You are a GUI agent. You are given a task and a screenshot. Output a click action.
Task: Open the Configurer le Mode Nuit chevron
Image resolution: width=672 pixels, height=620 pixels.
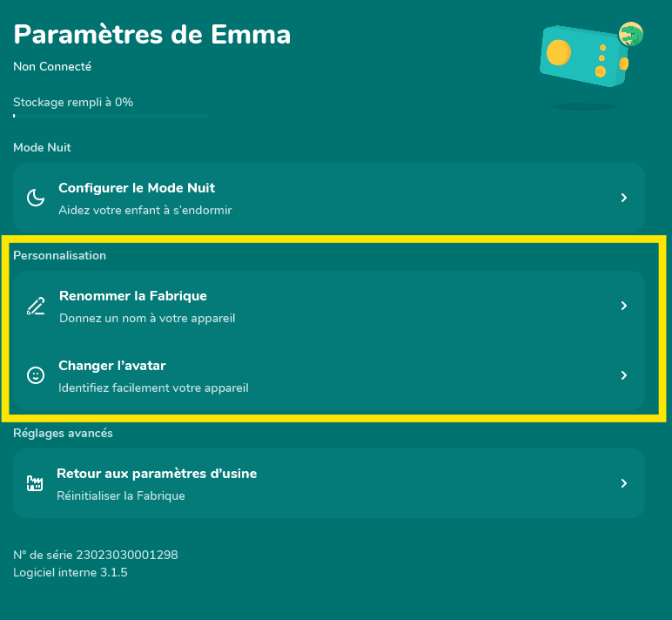(623, 198)
